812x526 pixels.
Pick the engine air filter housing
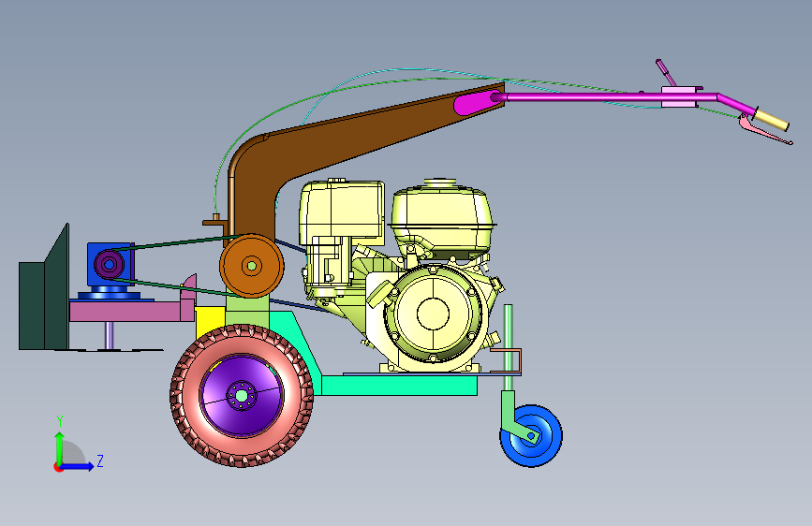[342, 212]
